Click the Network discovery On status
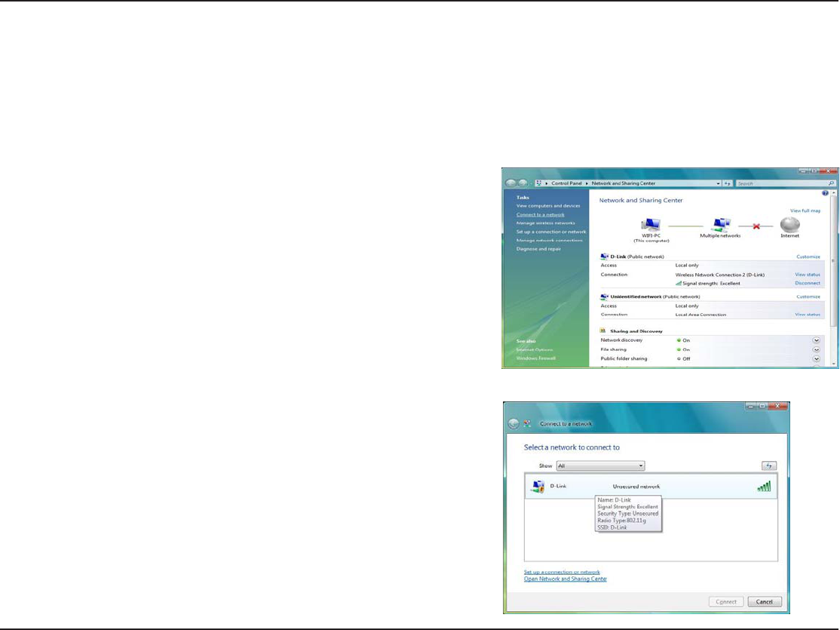The height and width of the screenshot is (630, 840). pos(683,340)
